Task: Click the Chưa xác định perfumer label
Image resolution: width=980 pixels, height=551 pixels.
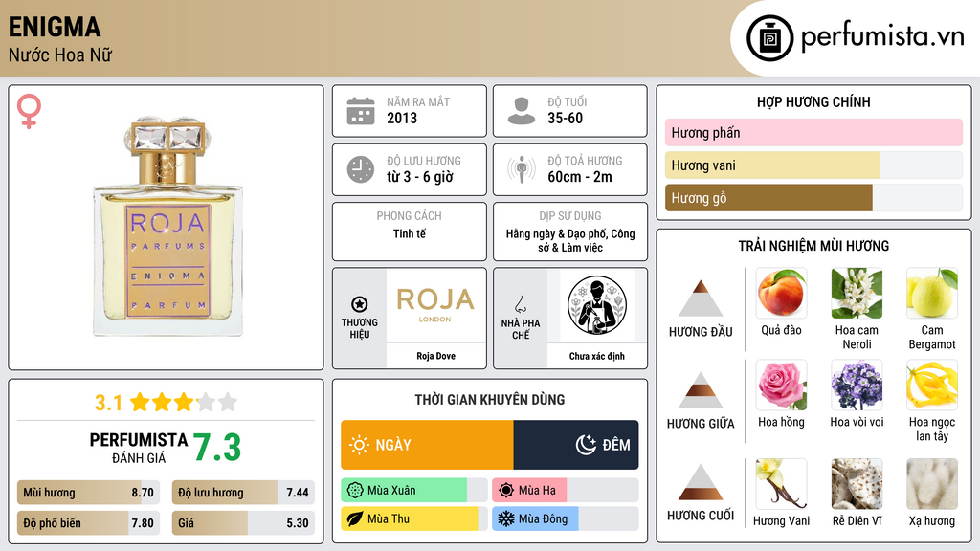Action: [597, 356]
